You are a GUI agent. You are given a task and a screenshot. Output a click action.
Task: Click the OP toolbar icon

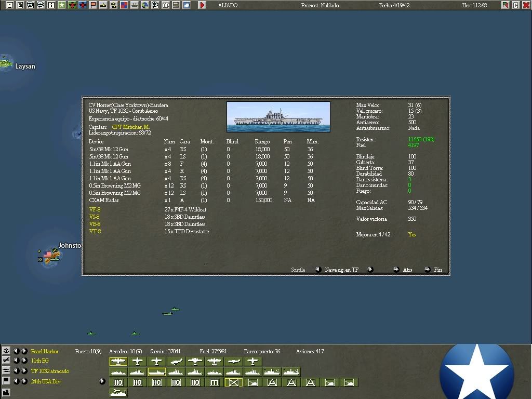[x=166, y=5]
